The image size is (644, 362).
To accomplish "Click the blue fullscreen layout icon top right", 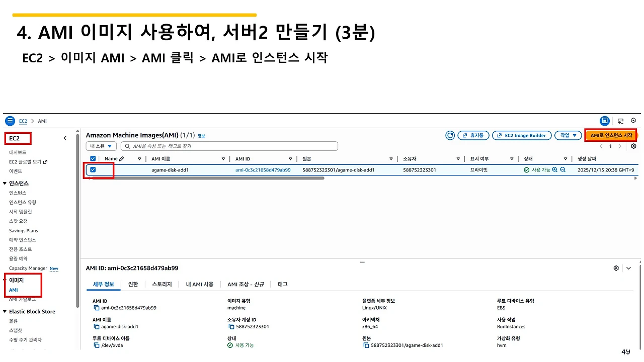I will (605, 121).
